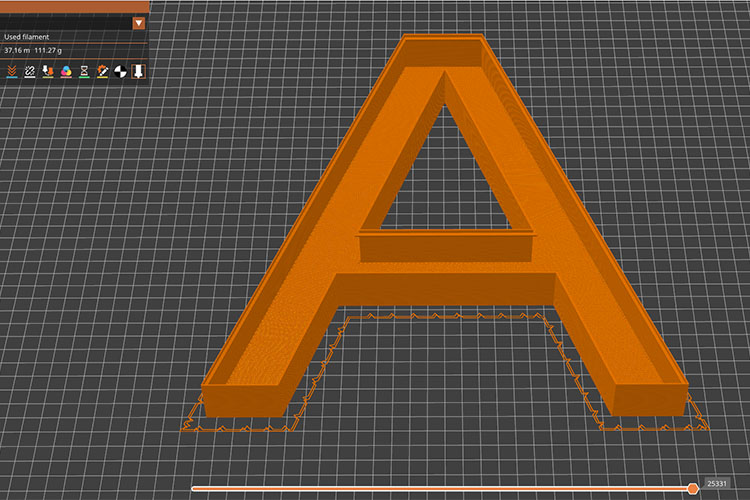Click the horizontal slider orange handle
The height and width of the screenshot is (500, 750).
point(693,488)
